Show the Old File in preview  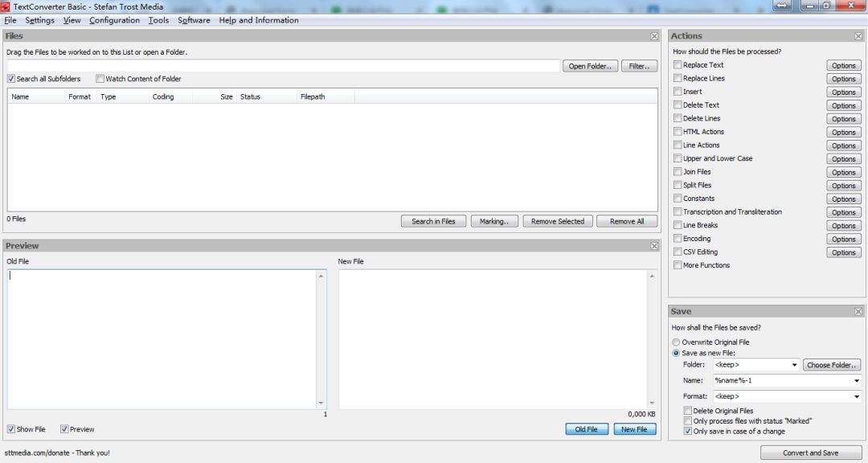(x=586, y=429)
